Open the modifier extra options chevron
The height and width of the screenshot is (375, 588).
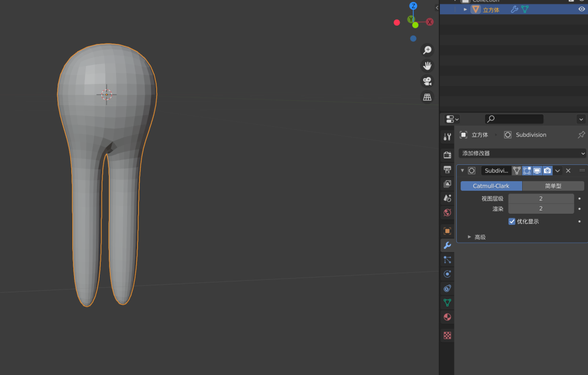click(558, 170)
